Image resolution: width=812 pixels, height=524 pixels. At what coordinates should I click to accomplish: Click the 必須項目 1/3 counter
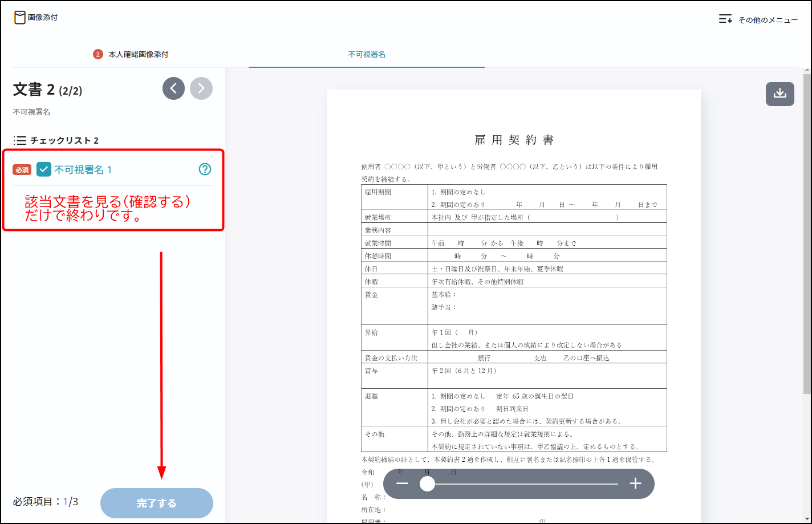[x=46, y=502]
